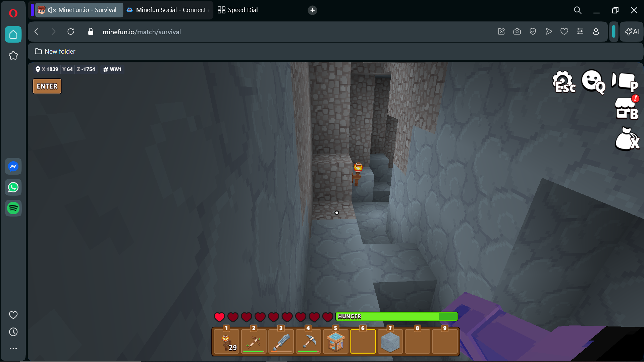Open WhatsApp in the sidebar
Image resolution: width=644 pixels, height=362 pixels.
(13, 187)
